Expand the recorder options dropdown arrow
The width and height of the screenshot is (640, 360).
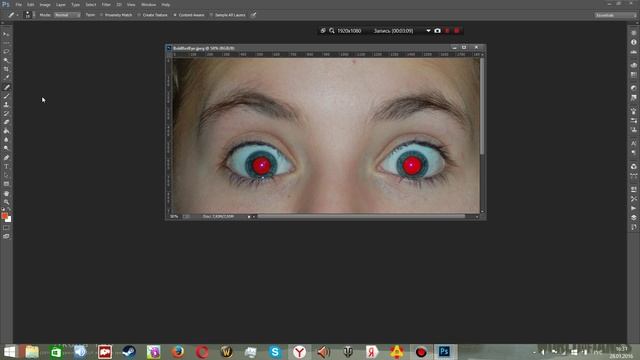click(x=428, y=31)
